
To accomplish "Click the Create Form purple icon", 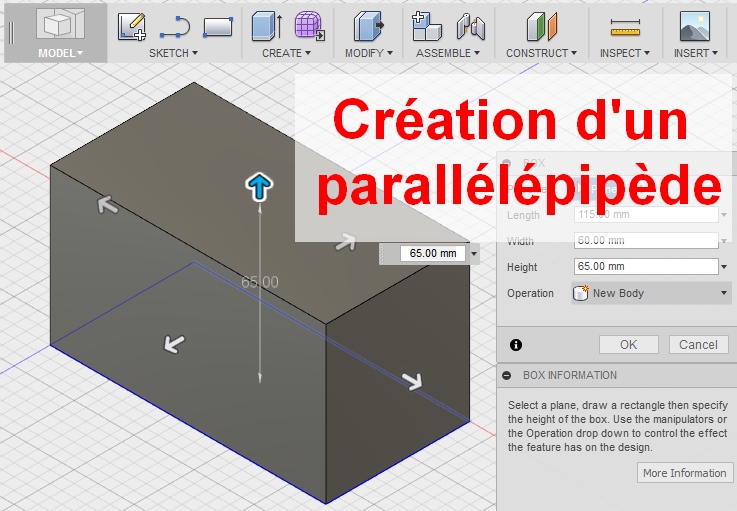I will tap(310, 26).
